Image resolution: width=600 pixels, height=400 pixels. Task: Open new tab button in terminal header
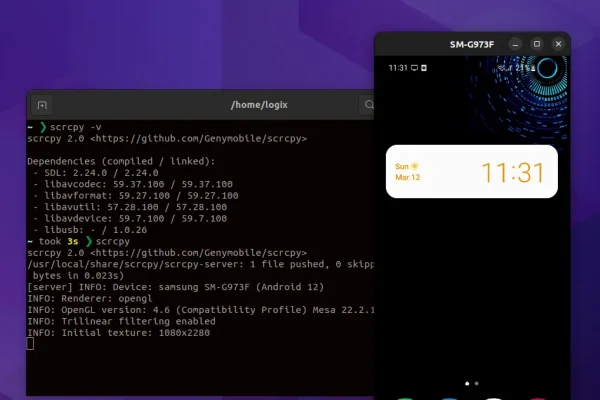[x=42, y=105]
